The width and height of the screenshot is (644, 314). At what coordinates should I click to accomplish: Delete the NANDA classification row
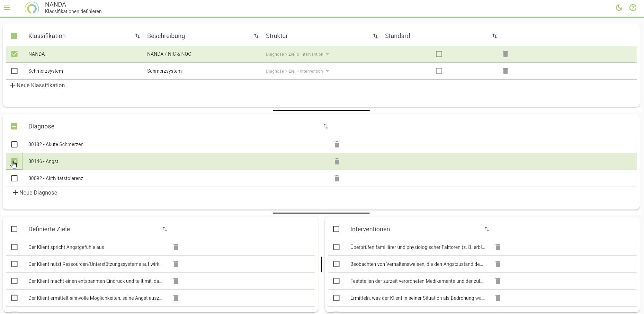505,54
